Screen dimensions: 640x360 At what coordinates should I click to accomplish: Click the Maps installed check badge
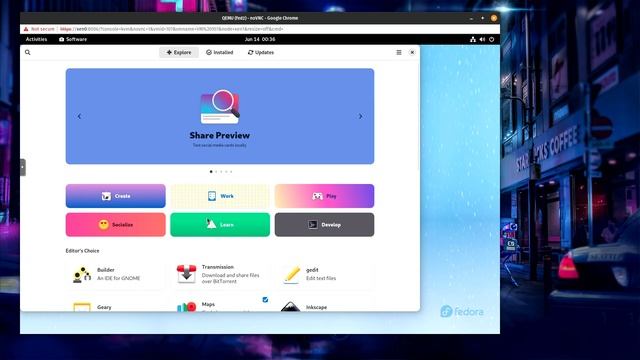tap(265, 300)
